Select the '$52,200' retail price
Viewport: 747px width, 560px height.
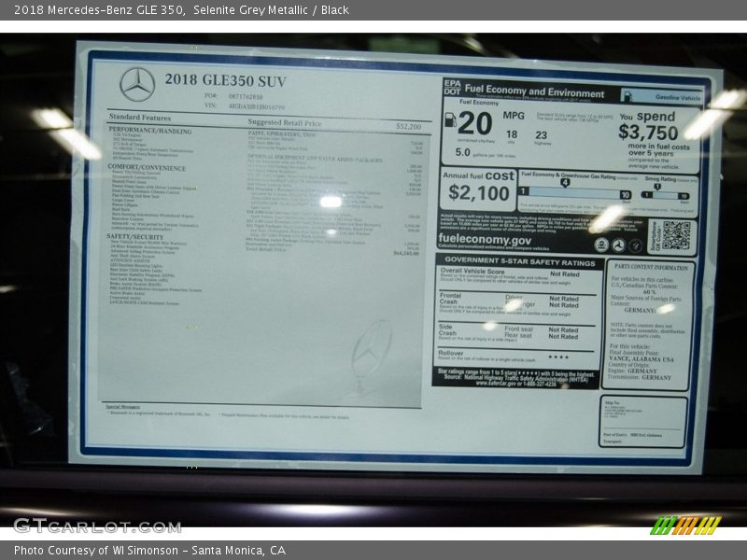[408, 126]
